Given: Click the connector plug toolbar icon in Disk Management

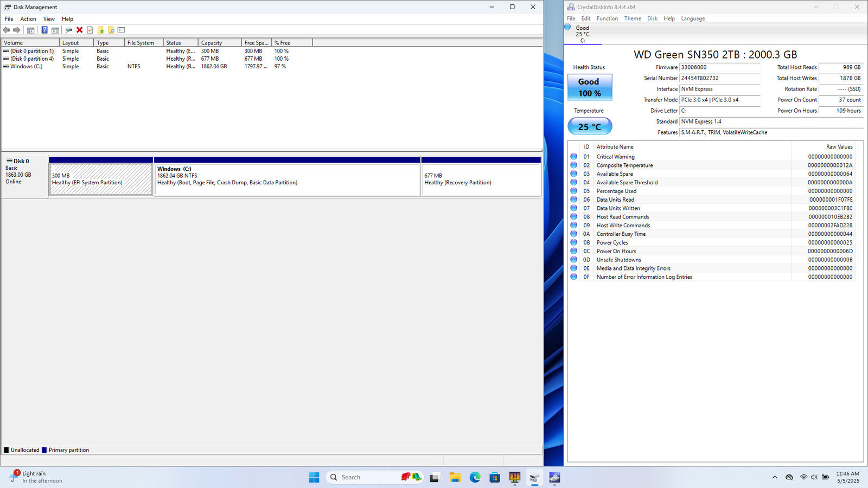Looking at the screenshot, I should point(69,30).
